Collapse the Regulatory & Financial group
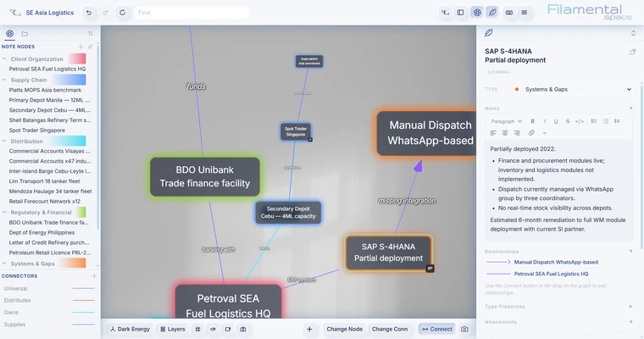Screen dimensions: 644x339 [4, 213]
